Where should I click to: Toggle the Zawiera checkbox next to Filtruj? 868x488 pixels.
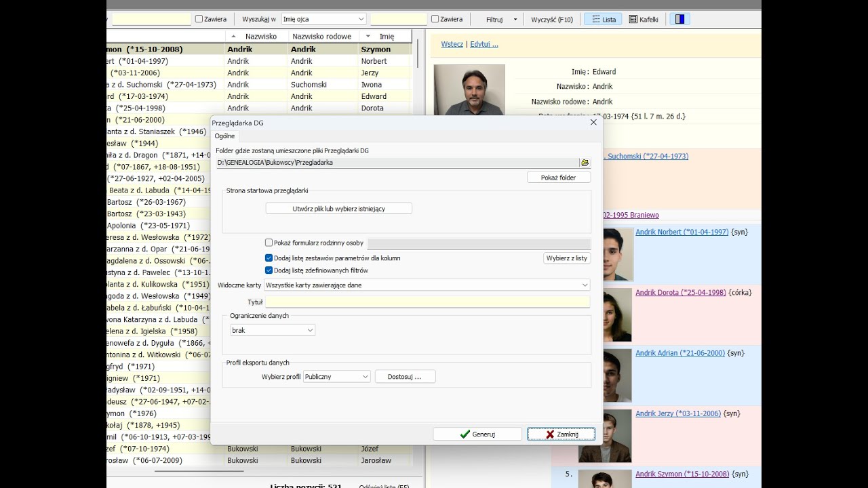pos(435,19)
